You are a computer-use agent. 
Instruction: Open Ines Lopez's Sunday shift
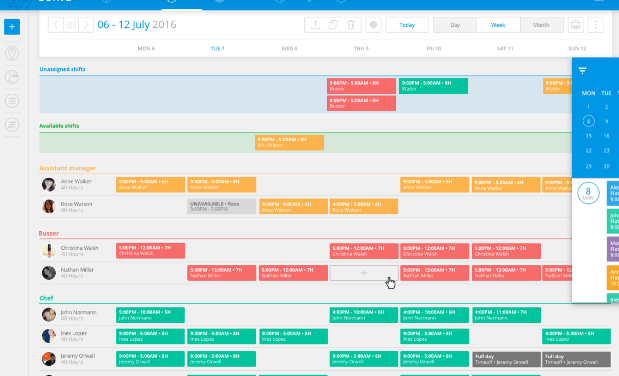coord(576,337)
